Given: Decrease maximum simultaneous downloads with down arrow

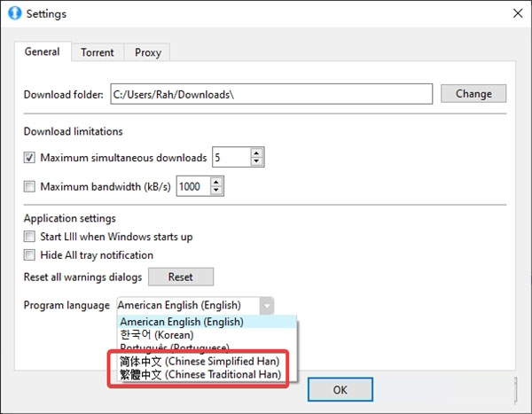Looking at the screenshot, I should pos(256,163).
